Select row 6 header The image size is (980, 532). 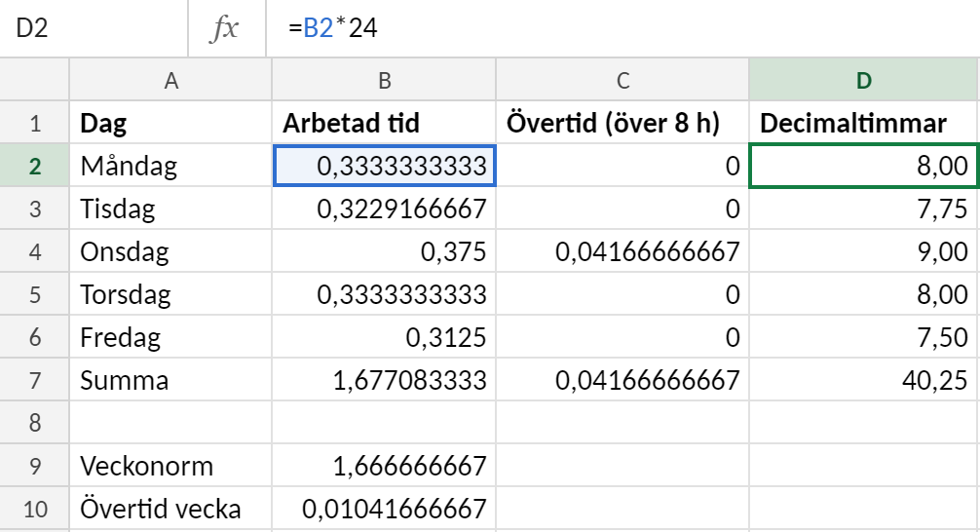coord(34,337)
